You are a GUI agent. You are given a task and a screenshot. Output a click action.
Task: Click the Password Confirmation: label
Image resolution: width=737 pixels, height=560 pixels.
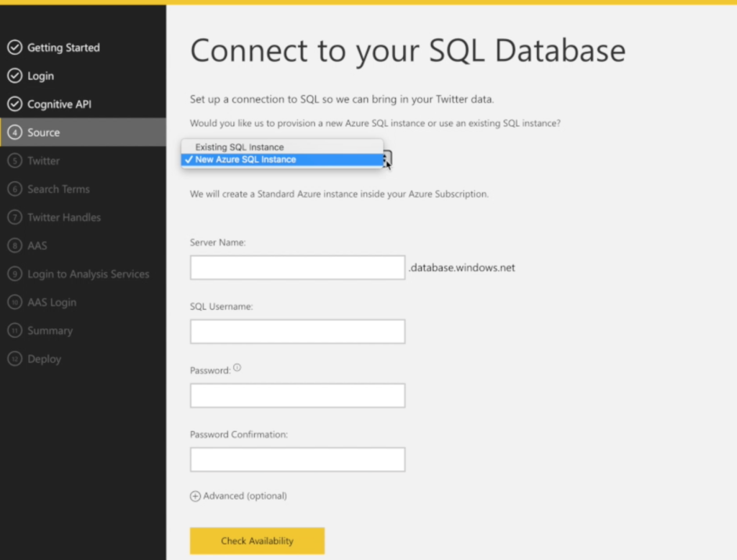239,434
